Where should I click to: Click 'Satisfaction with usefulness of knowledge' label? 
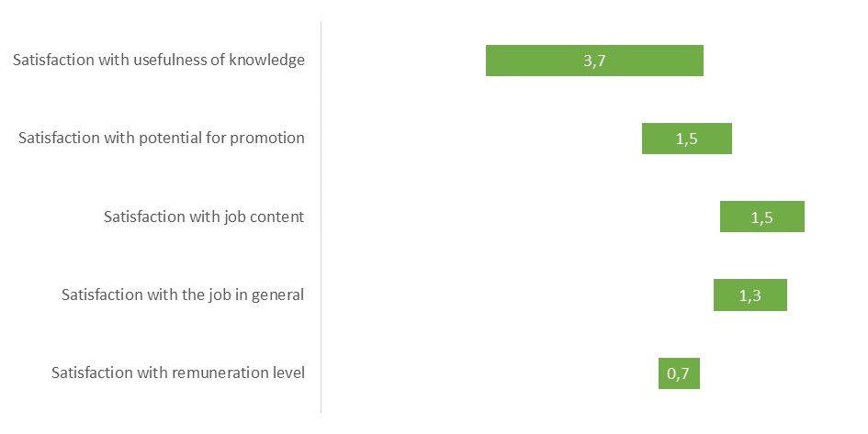point(159,60)
